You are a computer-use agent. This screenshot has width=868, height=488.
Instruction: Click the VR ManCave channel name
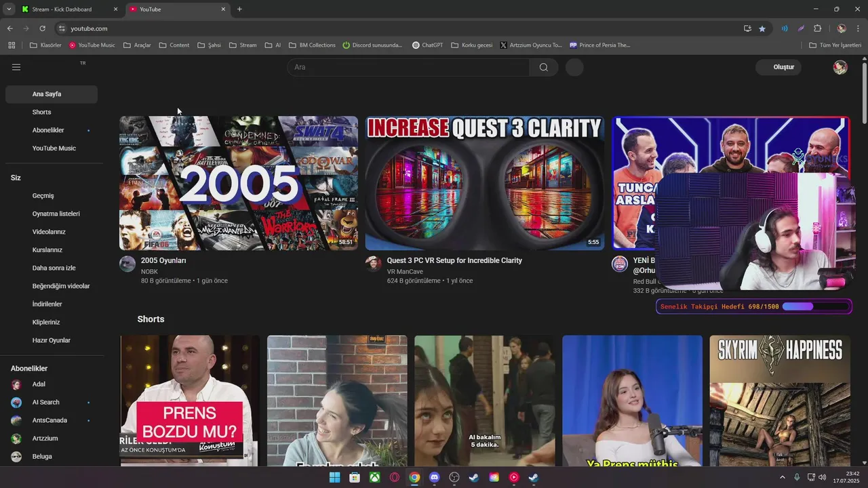(405, 272)
